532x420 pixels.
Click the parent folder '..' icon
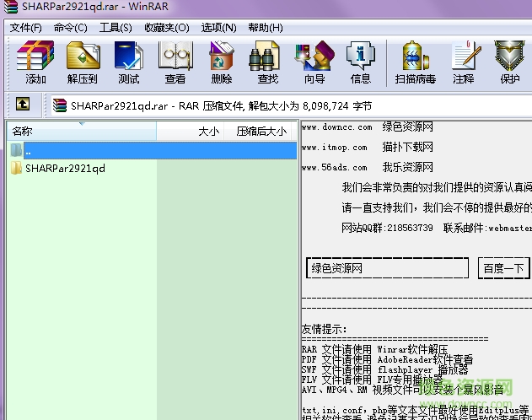coord(16,149)
